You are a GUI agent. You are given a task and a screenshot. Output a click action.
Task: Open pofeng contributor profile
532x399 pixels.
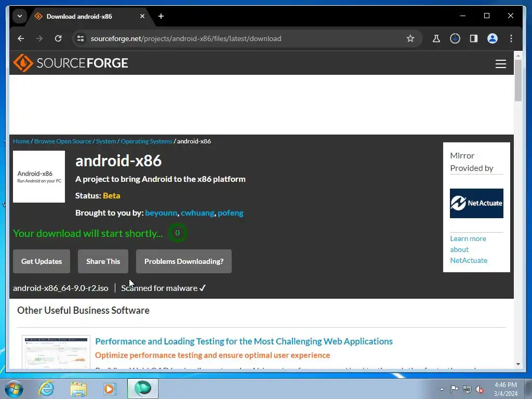[231, 213]
